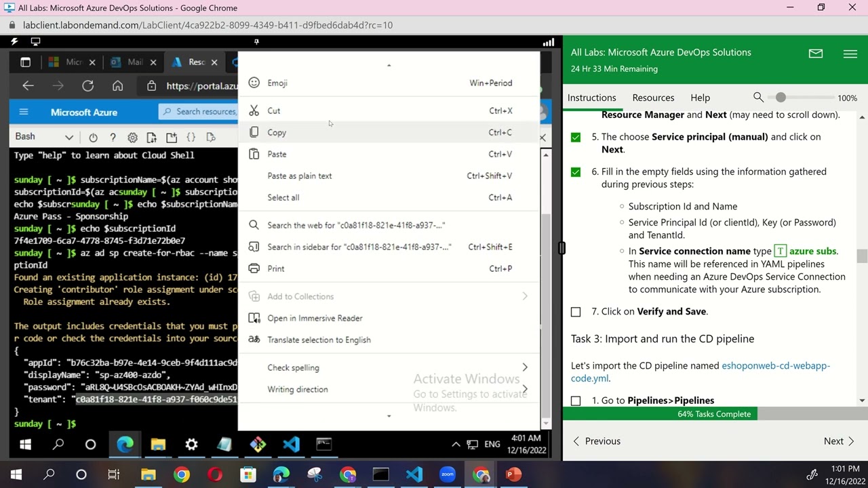Click the Open in Immersive Reader icon
The width and height of the screenshot is (868, 488).
pyautogui.click(x=254, y=318)
